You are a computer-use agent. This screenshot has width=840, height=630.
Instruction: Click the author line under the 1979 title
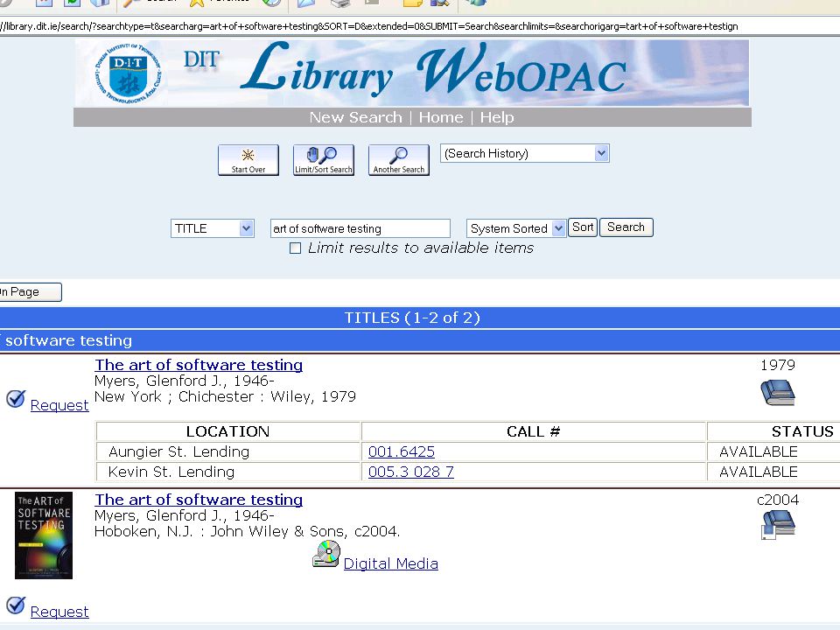point(185,381)
